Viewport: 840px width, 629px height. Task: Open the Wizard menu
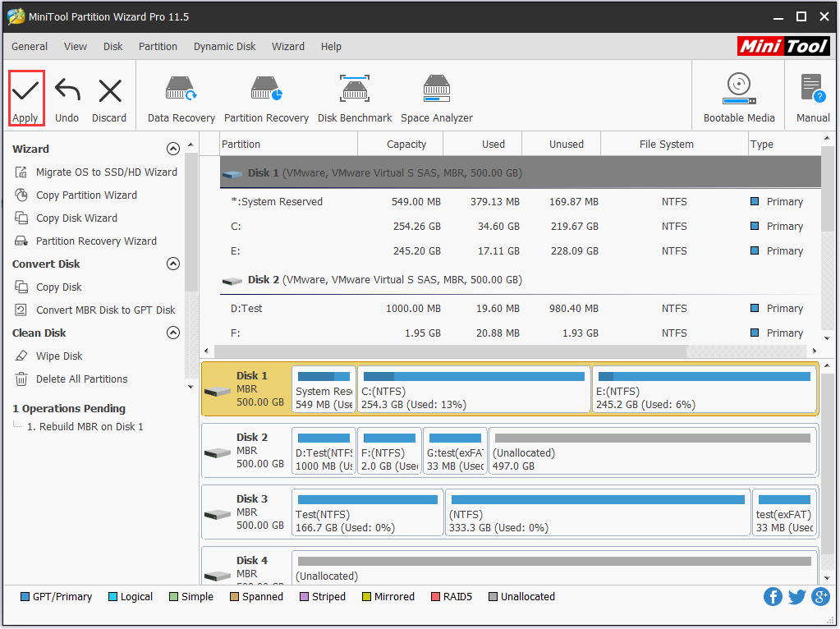[x=288, y=47]
